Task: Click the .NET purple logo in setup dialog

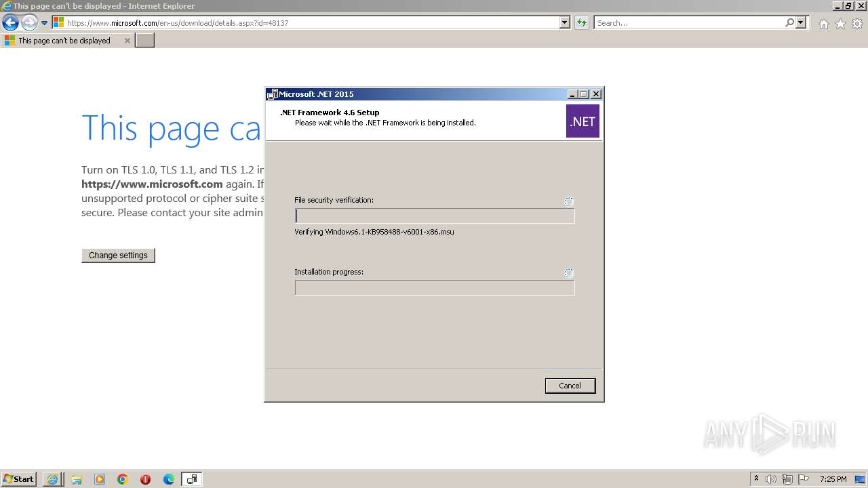Action: (x=583, y=121)
